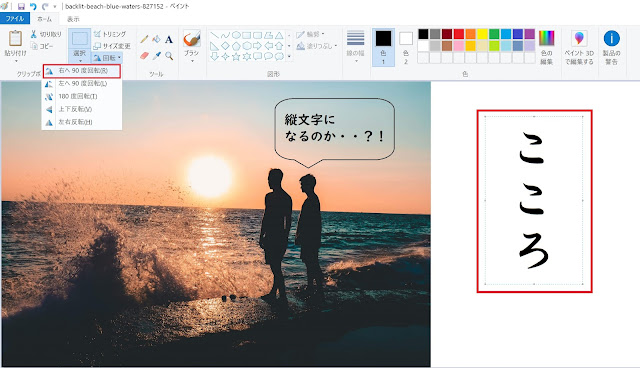Switch to the 表示 tab
This screenshot has width=640, height=368.
coord(73,19)
